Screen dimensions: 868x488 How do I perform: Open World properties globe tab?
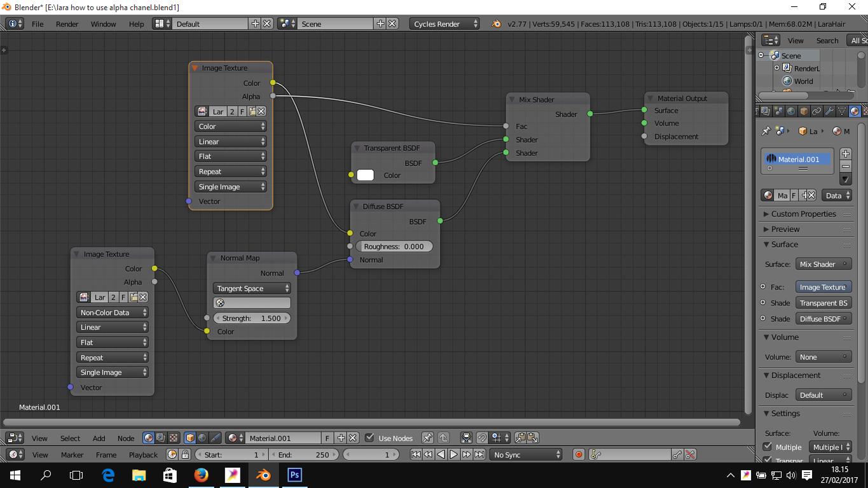click(791, 111)
